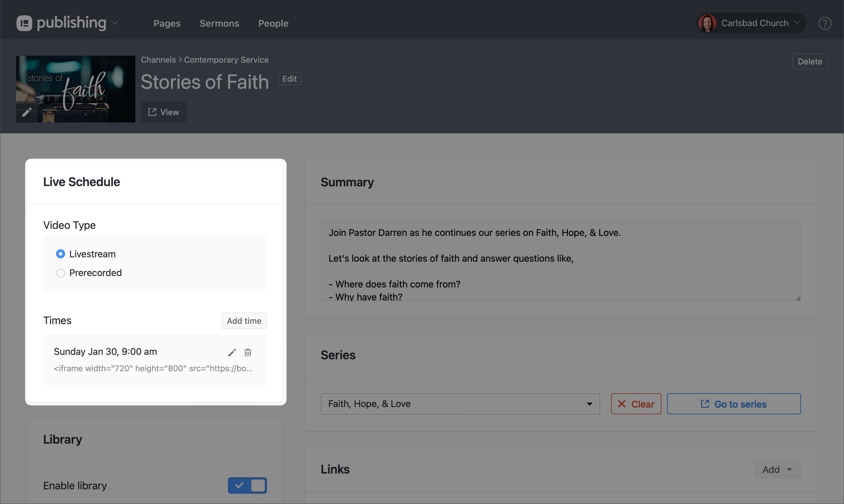Click inside the Summary text area
This screenshot has width=844, height=504.
click(560, 261)
